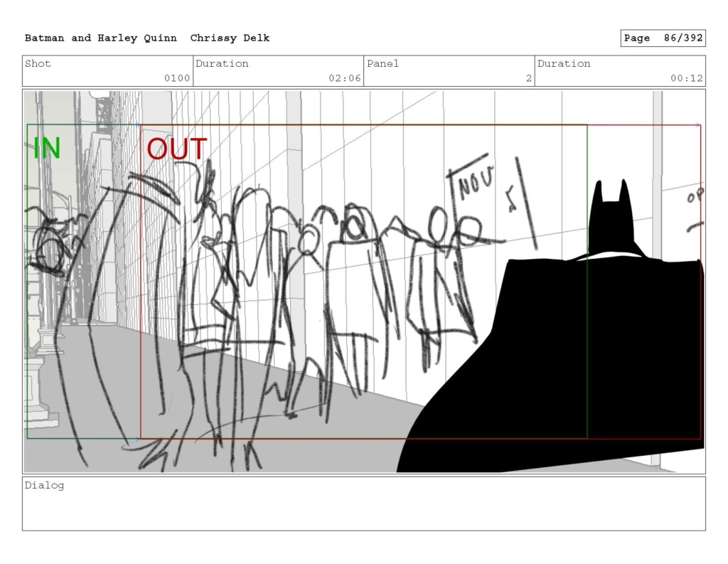The image size is (728, 564).
Task: Select the panel number "2"
Action: (529, 78)
